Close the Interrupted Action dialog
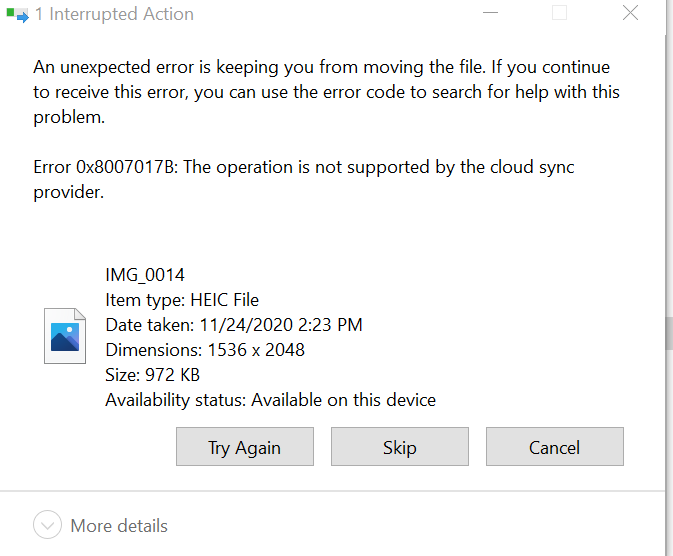Screen dimensions: 673x556 pos(630,14)
